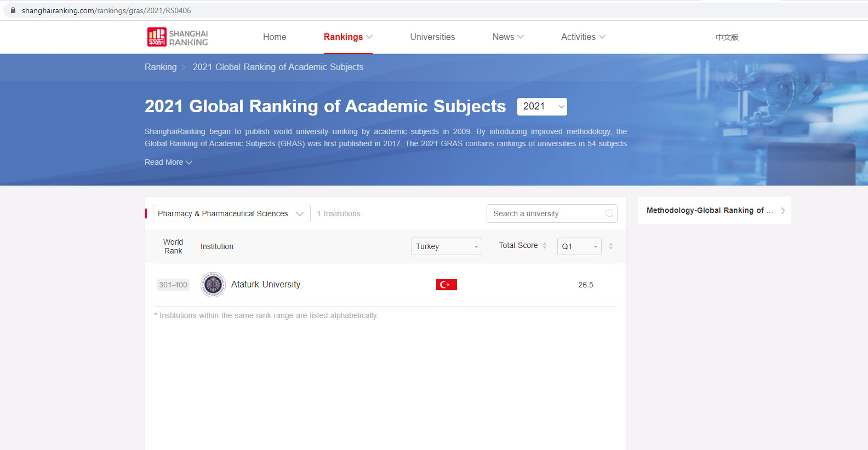Click the Ataturk University name link
Image resolution: width=868 pixels, height=450 pixels.
pyautogui.click(x=266, y=285)
